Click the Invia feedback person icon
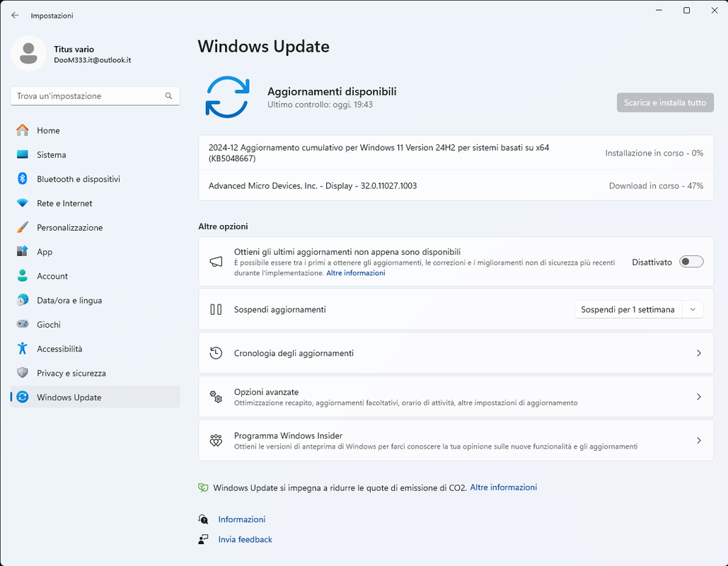Screen dimensions: 728x566 (203, 539)
